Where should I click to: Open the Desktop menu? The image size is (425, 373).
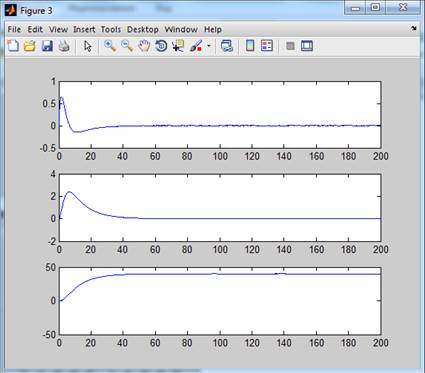point(143,29)
